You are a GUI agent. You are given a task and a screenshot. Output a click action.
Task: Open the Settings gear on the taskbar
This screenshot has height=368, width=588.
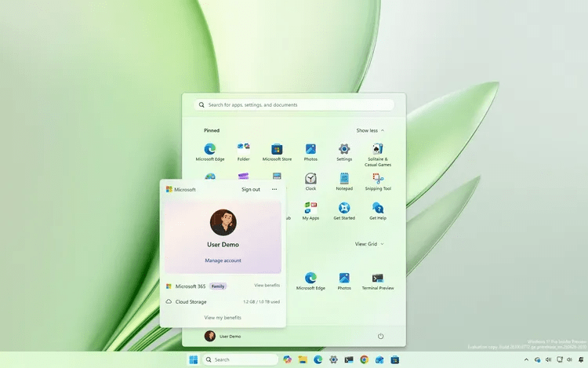tap(333, 359)
